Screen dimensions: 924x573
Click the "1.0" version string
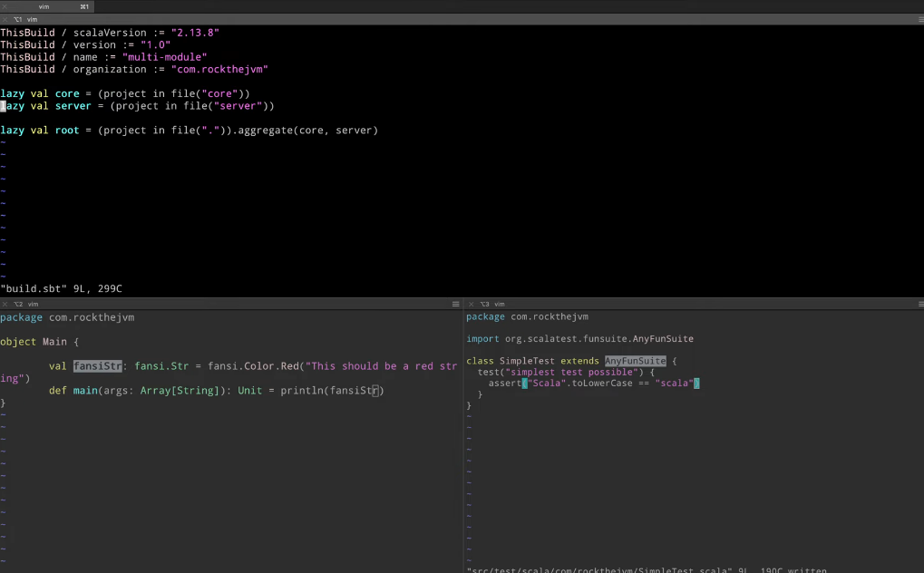coord(156,44)
